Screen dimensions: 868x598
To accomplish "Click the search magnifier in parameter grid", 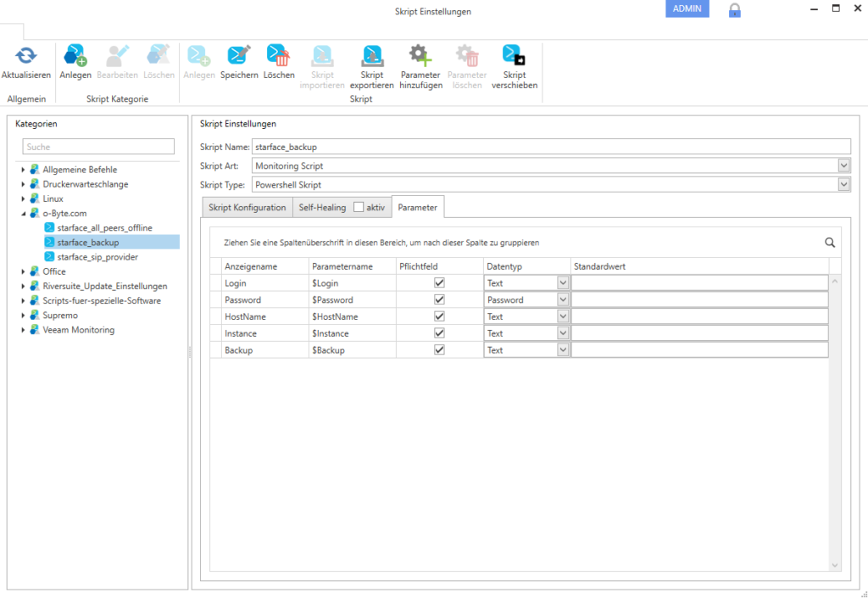I will [830, 243].
